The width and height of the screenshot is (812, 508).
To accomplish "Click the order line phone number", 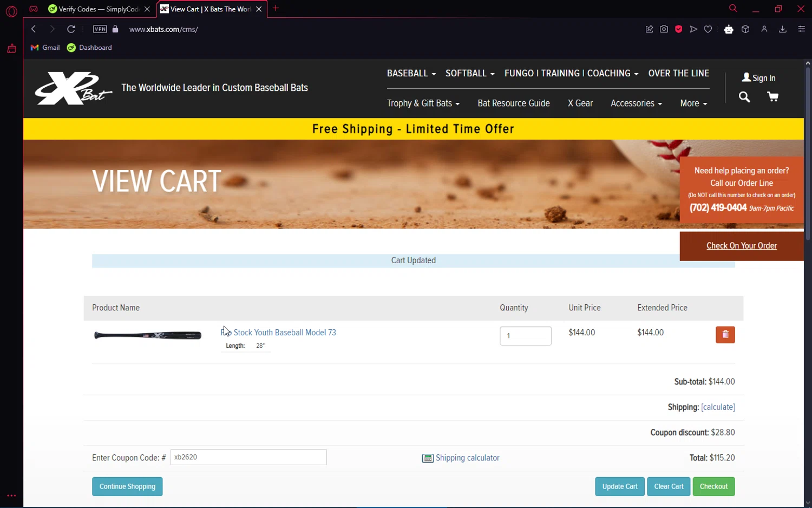I will pos(718,208).
